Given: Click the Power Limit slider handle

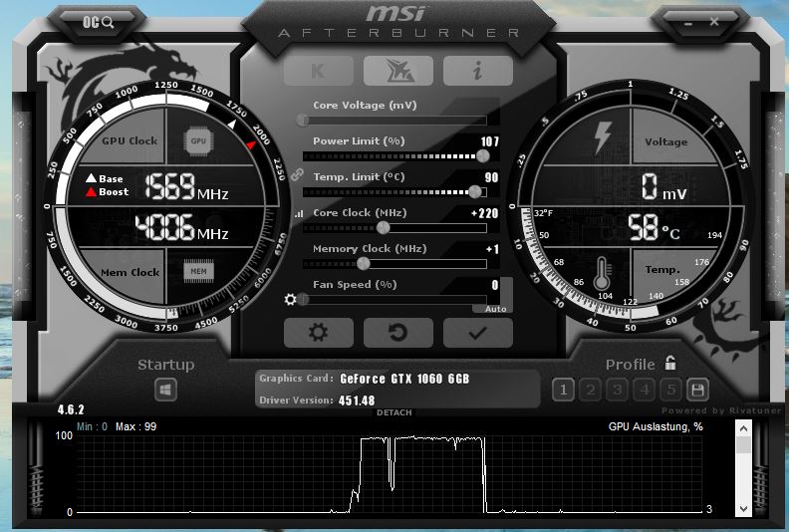Looking at the screenshot, I should (x=482, y=156).
